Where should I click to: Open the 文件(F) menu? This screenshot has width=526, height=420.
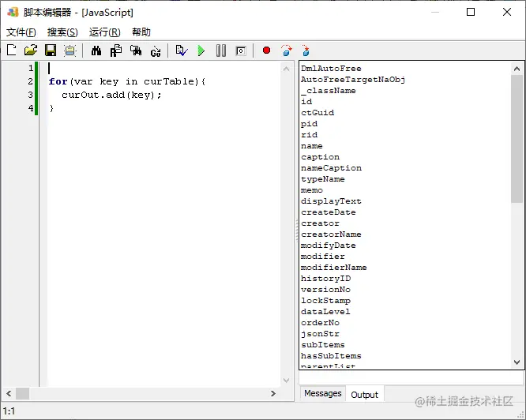click(x=21, y=32)
